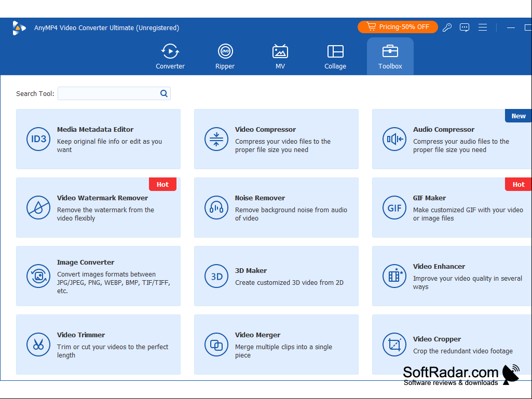Open the Video Compressor tool title
This screenshot has height=399, width=532.
tap(265, 129)
